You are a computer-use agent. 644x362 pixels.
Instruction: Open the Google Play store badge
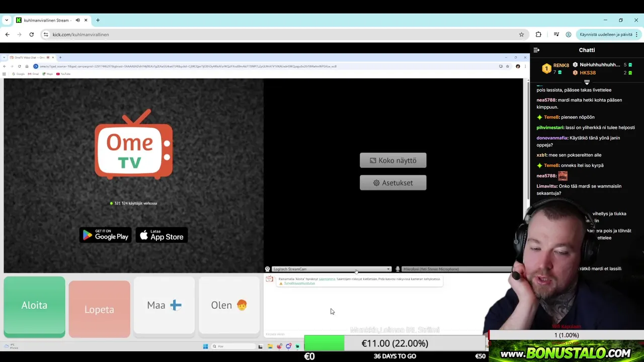(x=106, y=235)
